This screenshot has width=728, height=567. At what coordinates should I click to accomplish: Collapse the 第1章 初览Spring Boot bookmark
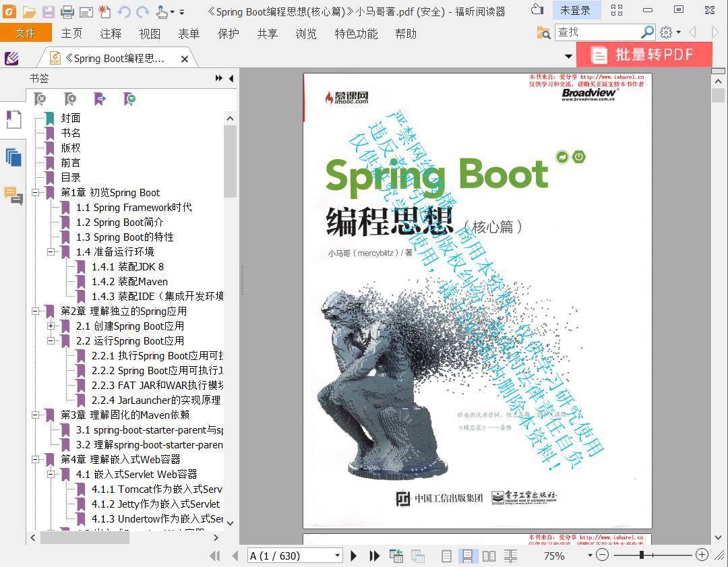[x=35, y=192]
